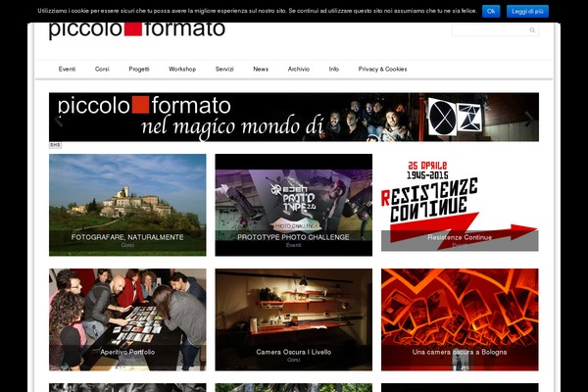The image size is (588, 392).
Task: Open the Progetti menu
Action: [139, 69]
